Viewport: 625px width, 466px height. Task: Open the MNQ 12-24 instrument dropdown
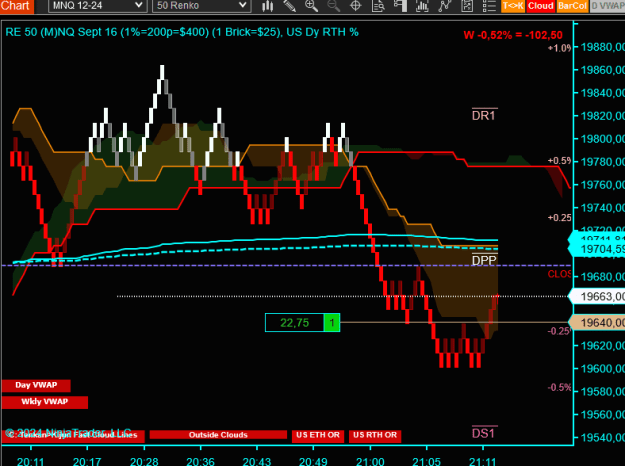pyautogui.click(x=97, y=6)
